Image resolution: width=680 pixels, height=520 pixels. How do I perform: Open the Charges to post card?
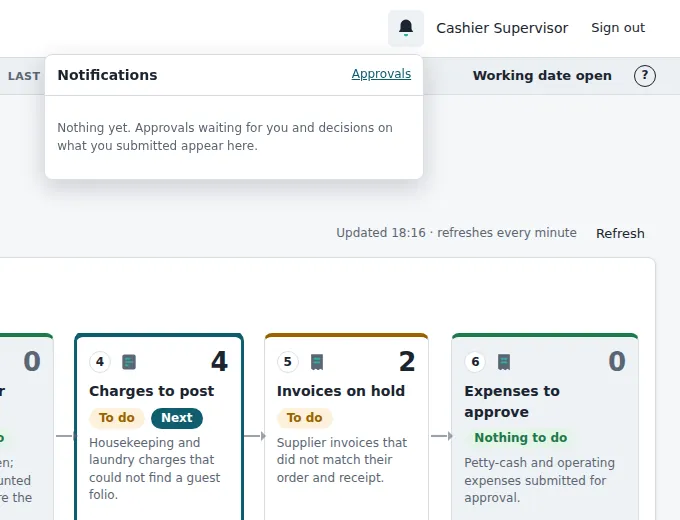(x=159, y=427)
